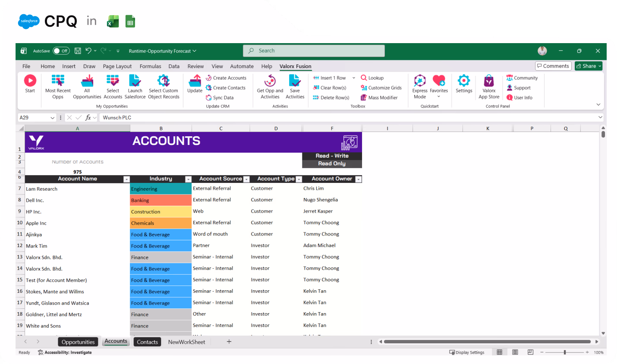Click the Save Activities icon
Image resolution: width=617 pixels, height=364 pixels.
(295, 85)
